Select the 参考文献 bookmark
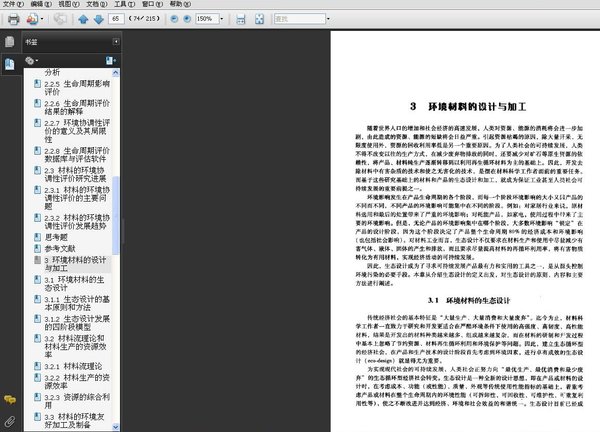Screen dimensions: 600x432 [60, 249]
